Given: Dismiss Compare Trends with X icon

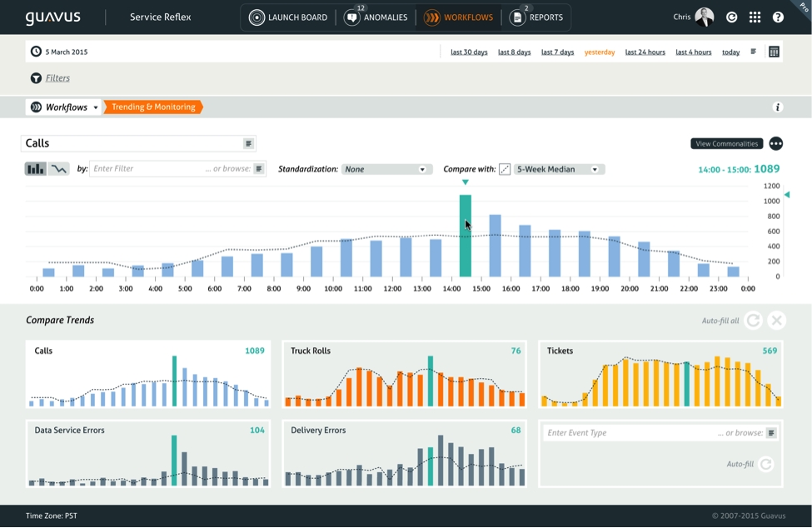Looking at the screenshot, I should (776, 321).
